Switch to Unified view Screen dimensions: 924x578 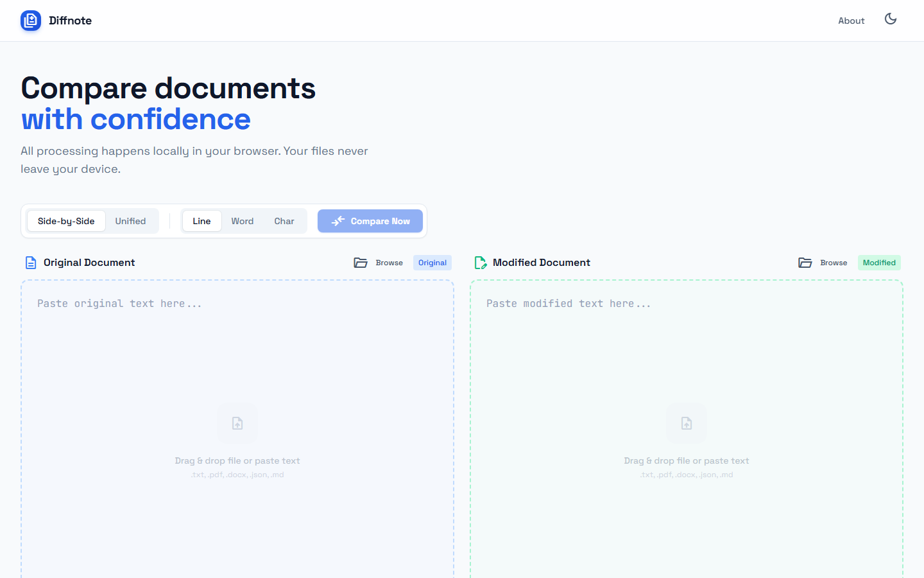pyautogui.click(x=130, y=221)
